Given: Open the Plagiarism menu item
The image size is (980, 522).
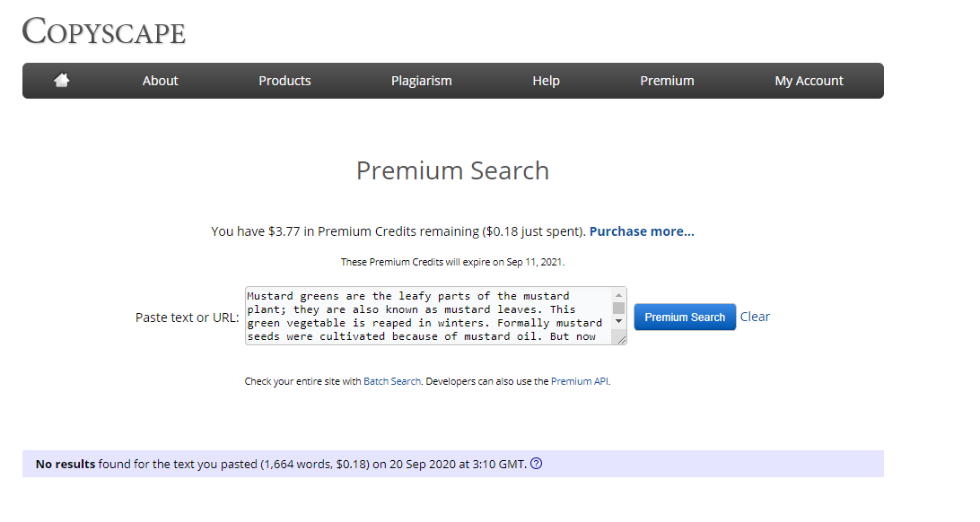Looking at the screenshot, I should click(x=421, y=81).
